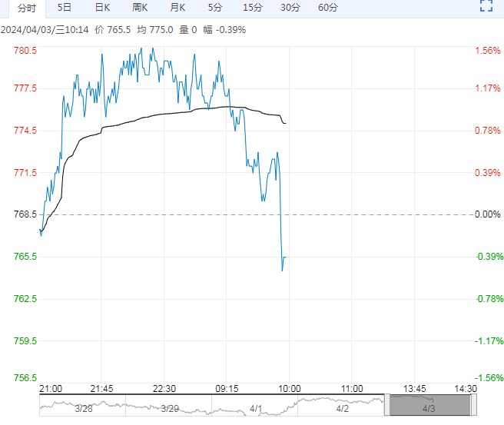Select the 15分 interval tab
The image size is (504, 425).
[253, 8]
